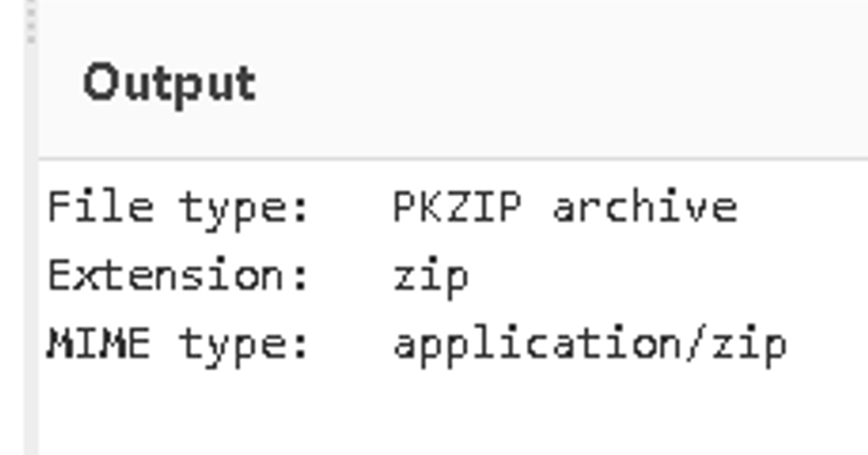Screen dimensions: 868x455
Task: Click the word "File" in output
Action: coord(100,207)
